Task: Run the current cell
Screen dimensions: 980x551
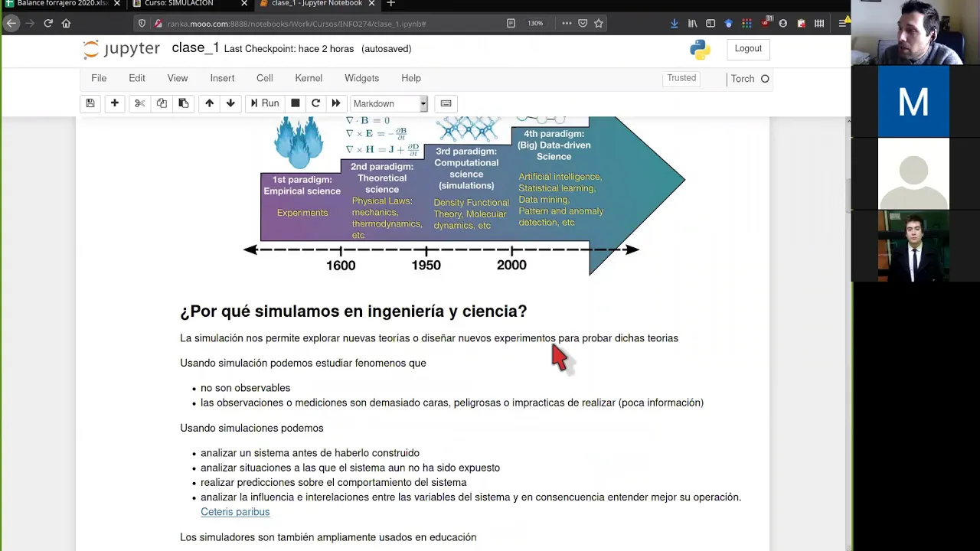Action: click(265, 103)
